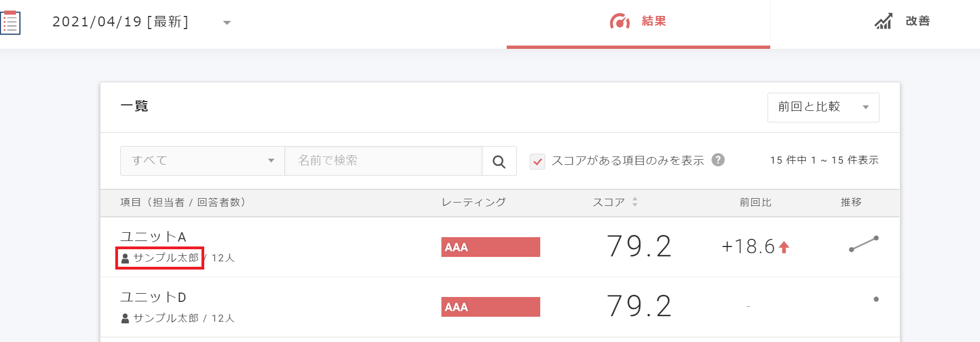Switch to the 結果 tab
980x342 pixels.
638,22
